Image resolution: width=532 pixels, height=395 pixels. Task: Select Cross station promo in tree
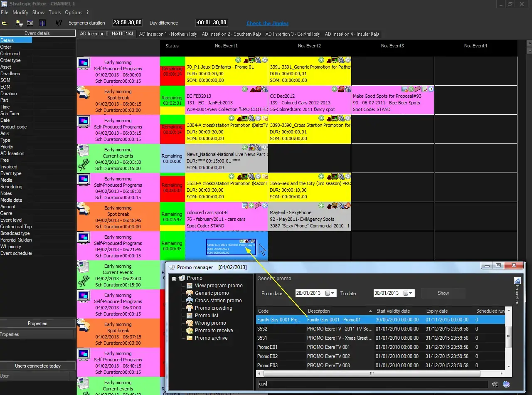[218, 301]
